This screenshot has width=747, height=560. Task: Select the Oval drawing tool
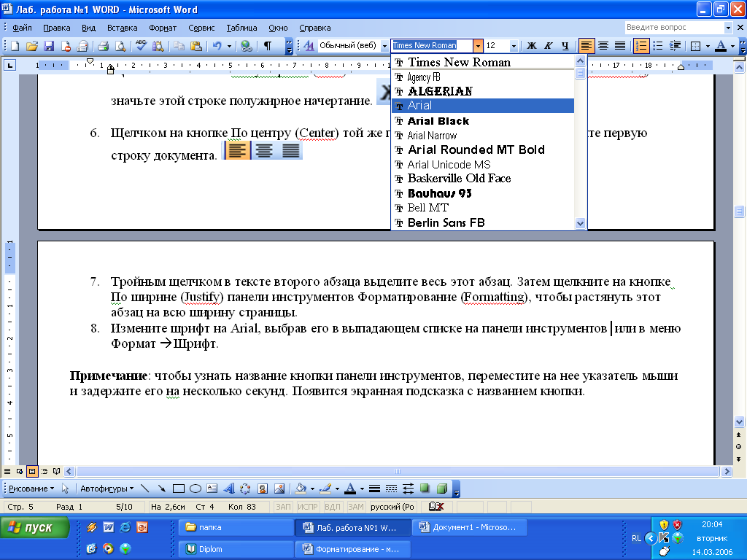click(x=196, y=489)
